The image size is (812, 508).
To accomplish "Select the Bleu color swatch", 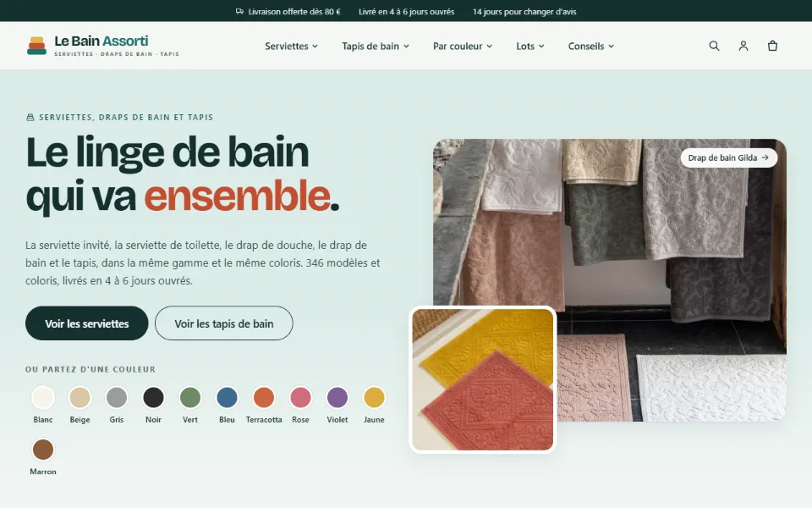I will click(x=227, y=398).
